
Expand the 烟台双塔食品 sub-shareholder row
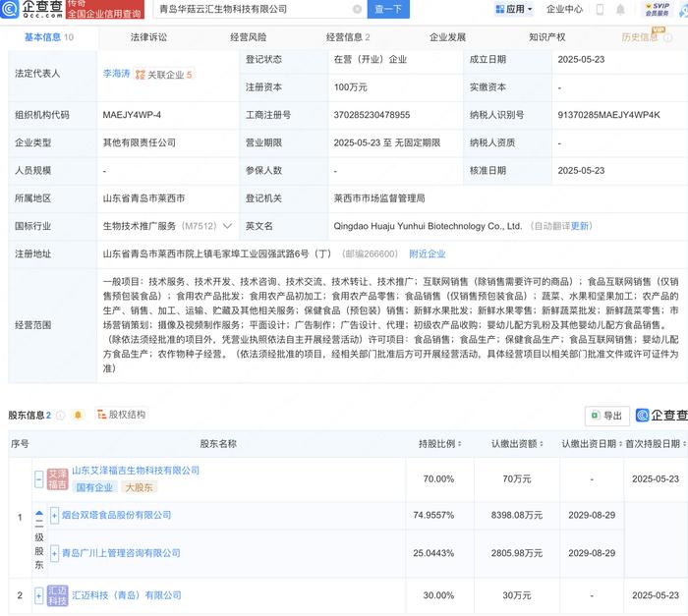pos(54,516)
